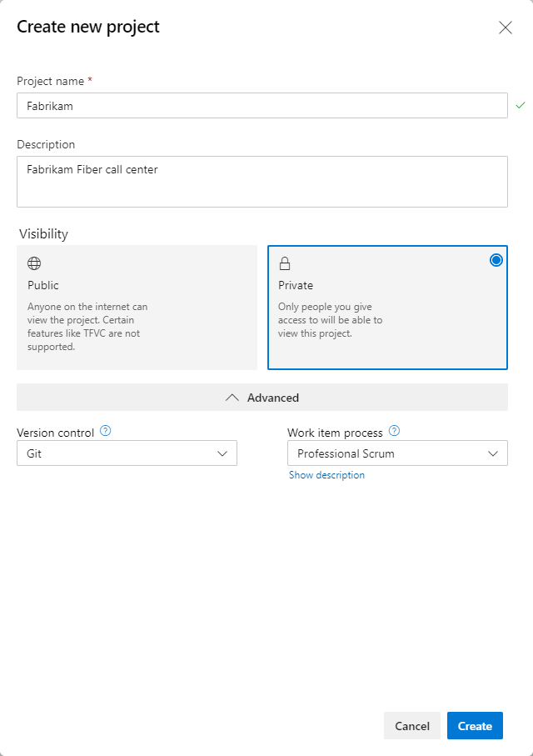Click the 'Visibility' heading text
Image resolution: width=533 pixels, height=756 pixels.
click(44, 234)
